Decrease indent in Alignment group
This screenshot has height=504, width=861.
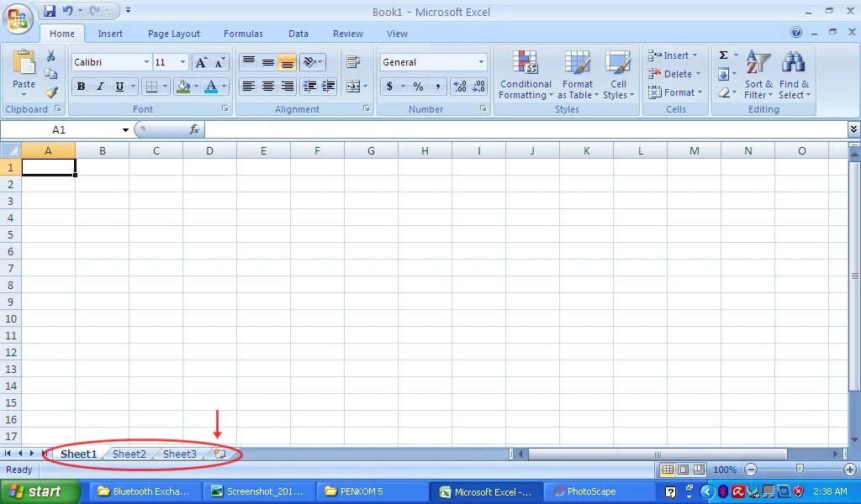pyautogui.click(x=309, y=87)
